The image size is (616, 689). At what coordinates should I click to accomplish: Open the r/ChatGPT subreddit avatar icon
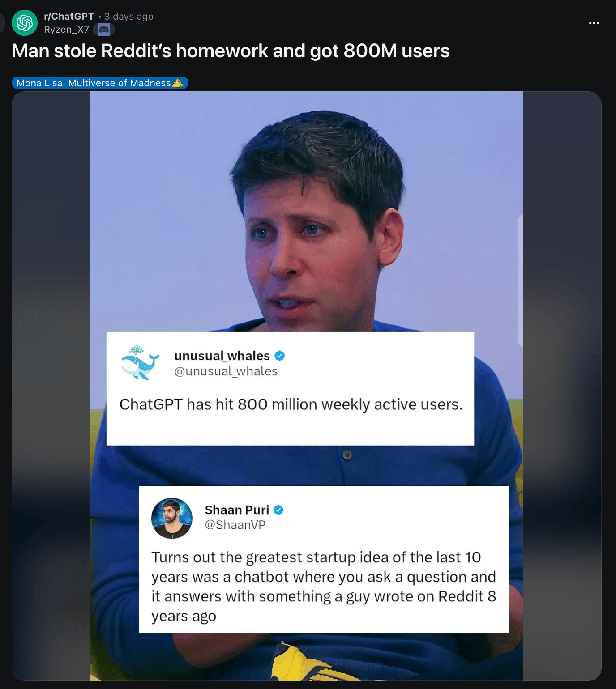tap(25, 23)
